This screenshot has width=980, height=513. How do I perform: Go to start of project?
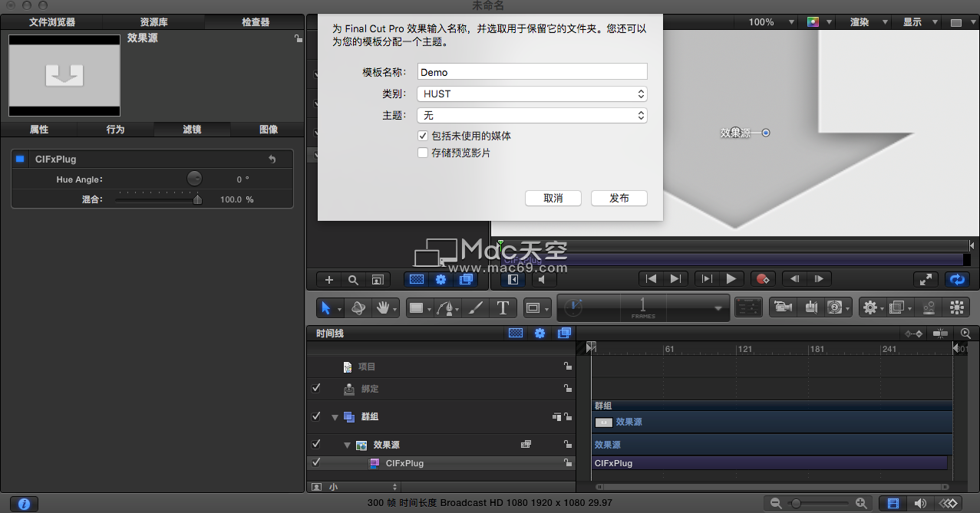(x=651, y=279)
